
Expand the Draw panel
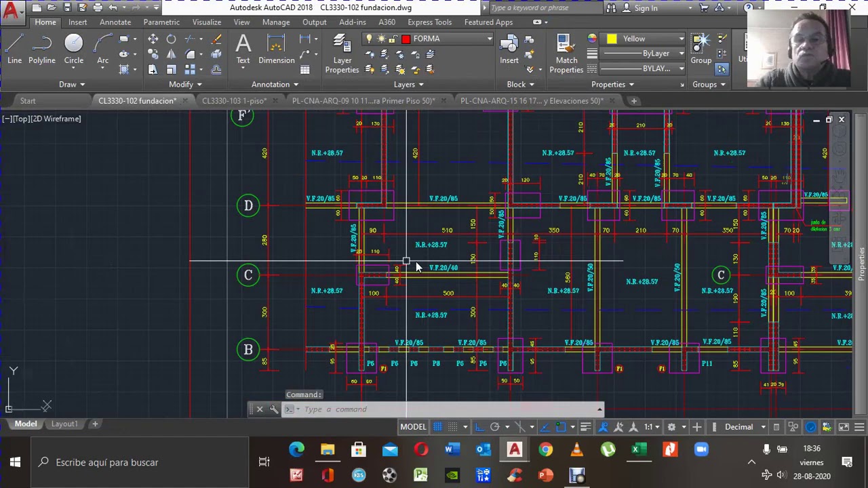71,85
